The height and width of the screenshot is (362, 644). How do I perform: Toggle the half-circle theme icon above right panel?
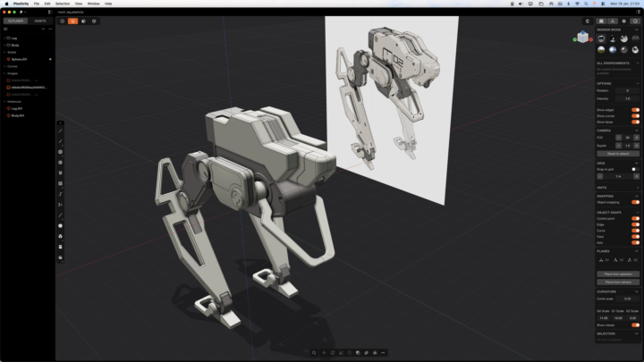pos(588,21)
